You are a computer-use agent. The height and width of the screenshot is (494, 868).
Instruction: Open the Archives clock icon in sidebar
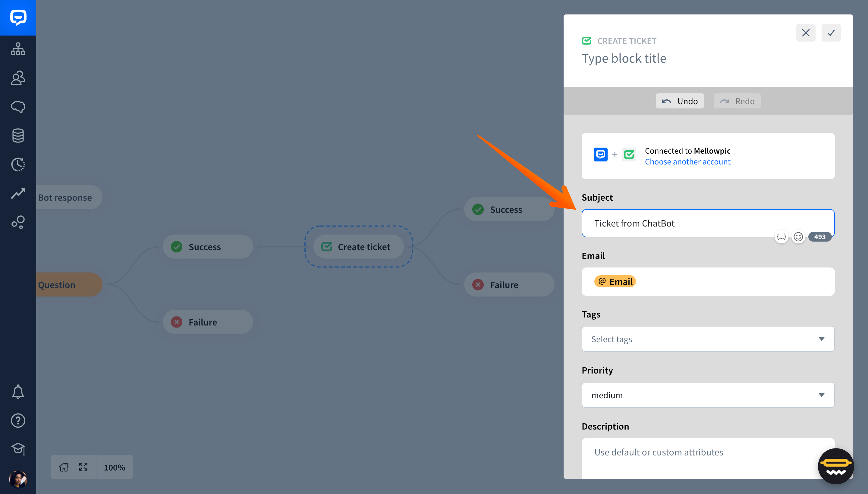coord(18,164)
